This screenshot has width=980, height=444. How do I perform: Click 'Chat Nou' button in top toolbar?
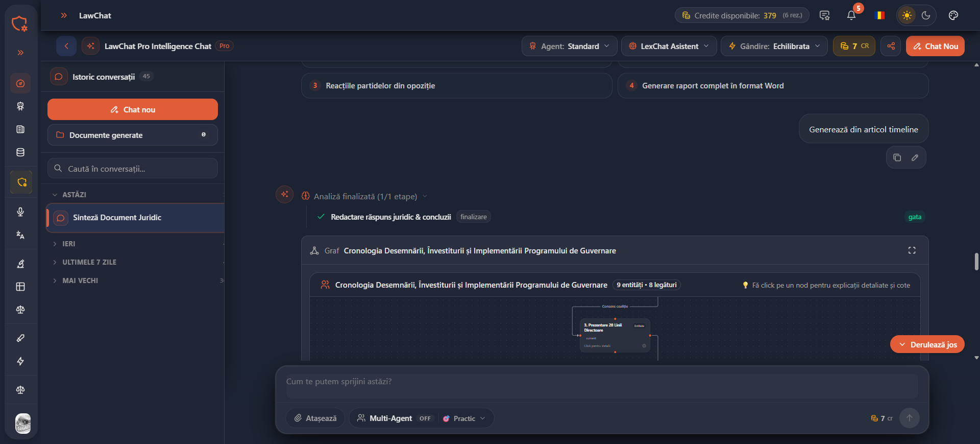click(x=935, y=46)
